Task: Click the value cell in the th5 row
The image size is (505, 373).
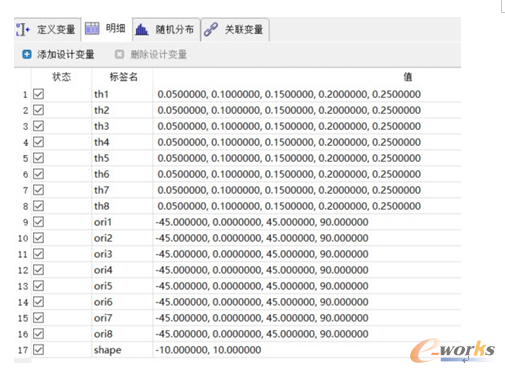Action: pos(307,158)
